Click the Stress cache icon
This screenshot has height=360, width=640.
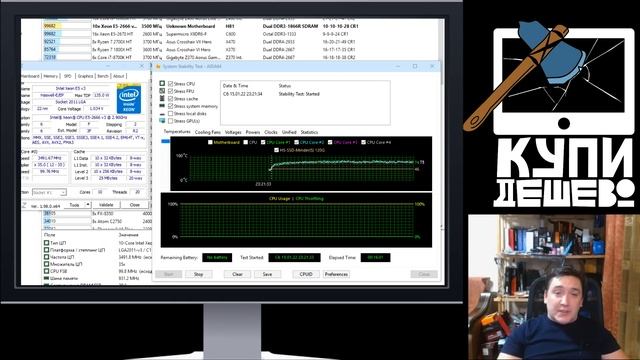162,98
